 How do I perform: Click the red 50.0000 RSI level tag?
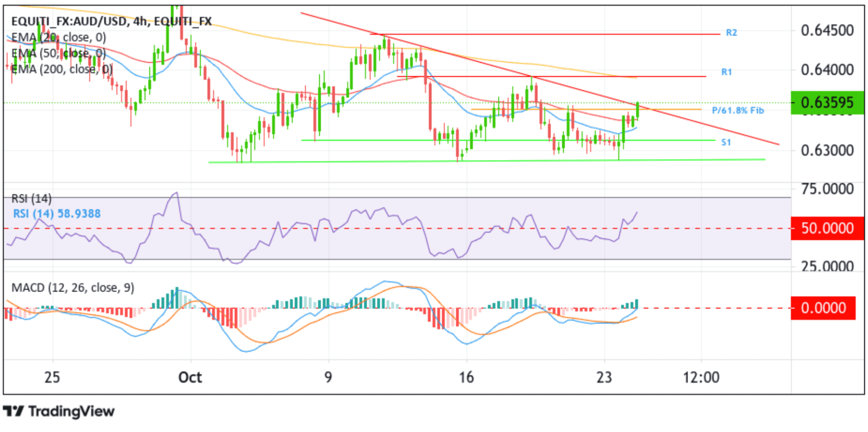827,228
